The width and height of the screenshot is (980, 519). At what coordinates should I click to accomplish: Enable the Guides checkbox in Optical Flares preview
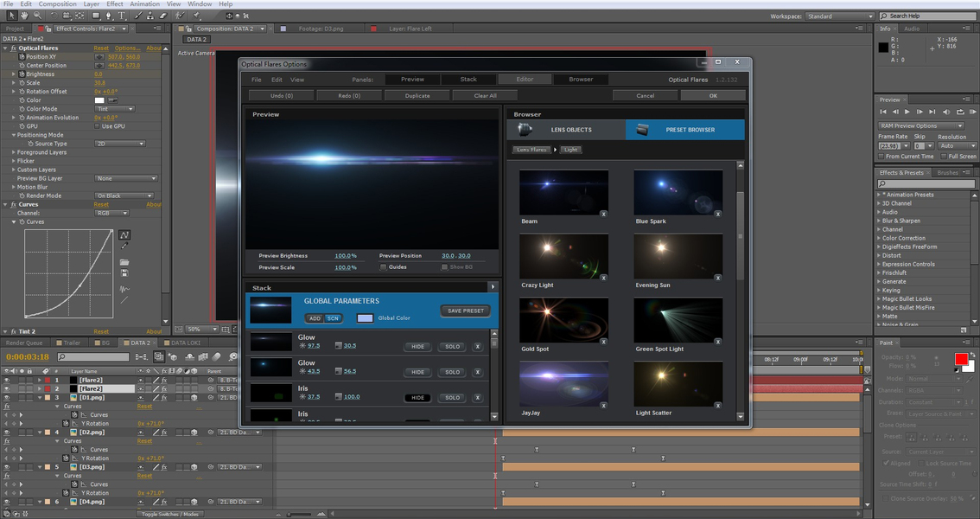pos(383,267)
